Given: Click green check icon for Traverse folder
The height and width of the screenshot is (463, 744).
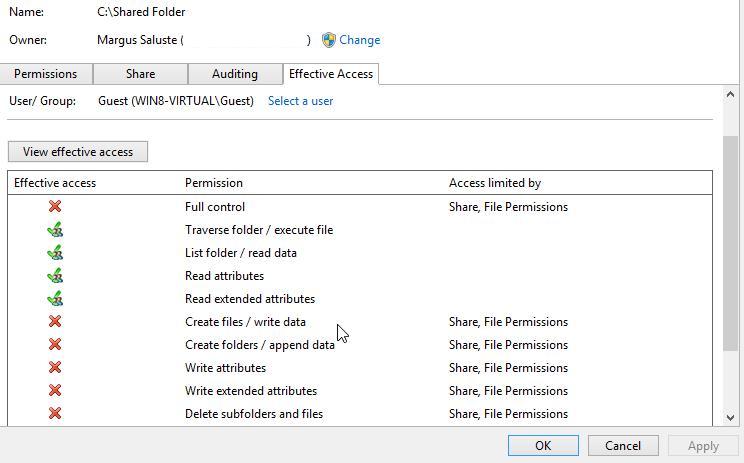Looking at the screenshot, I should [x=55, y=230].
